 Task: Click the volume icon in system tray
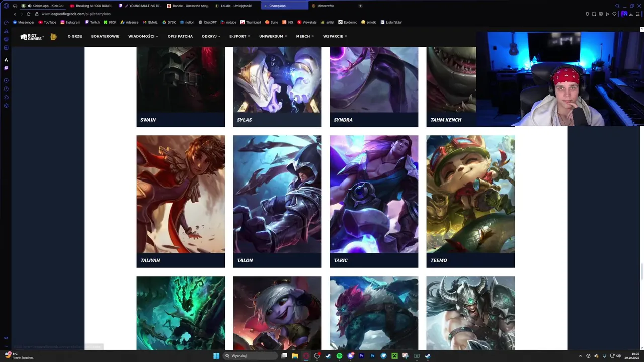618,356
